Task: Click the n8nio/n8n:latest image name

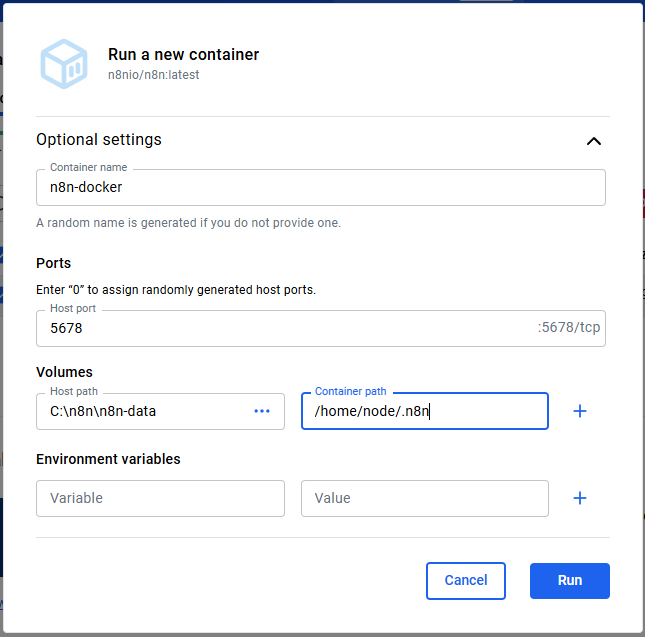Action: click(x=153, y=75)
